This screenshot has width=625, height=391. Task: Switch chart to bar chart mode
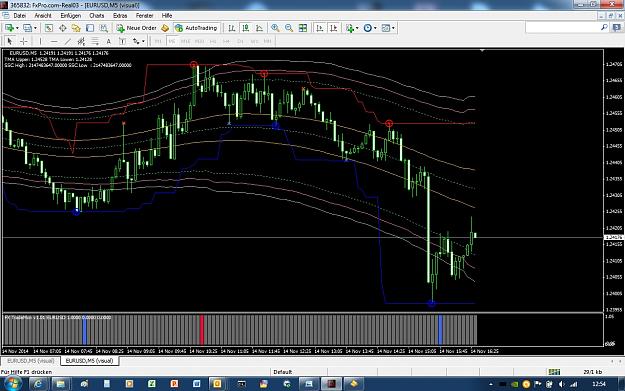tap(232, 28)
